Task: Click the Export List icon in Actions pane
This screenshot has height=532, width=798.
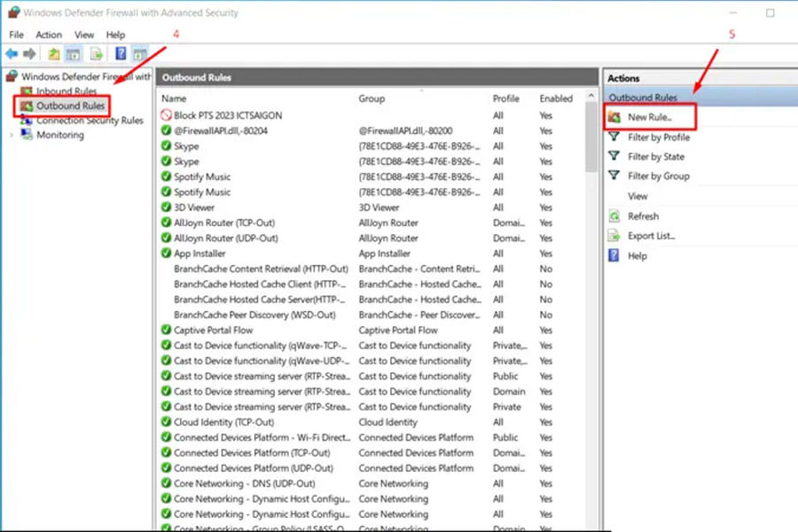Action: pyautogui.click(x=614, y=236)
